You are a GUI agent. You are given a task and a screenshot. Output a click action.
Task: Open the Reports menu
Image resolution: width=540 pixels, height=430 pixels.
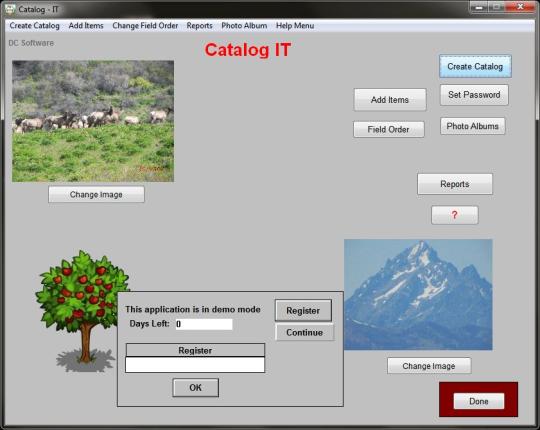point(199,26)
